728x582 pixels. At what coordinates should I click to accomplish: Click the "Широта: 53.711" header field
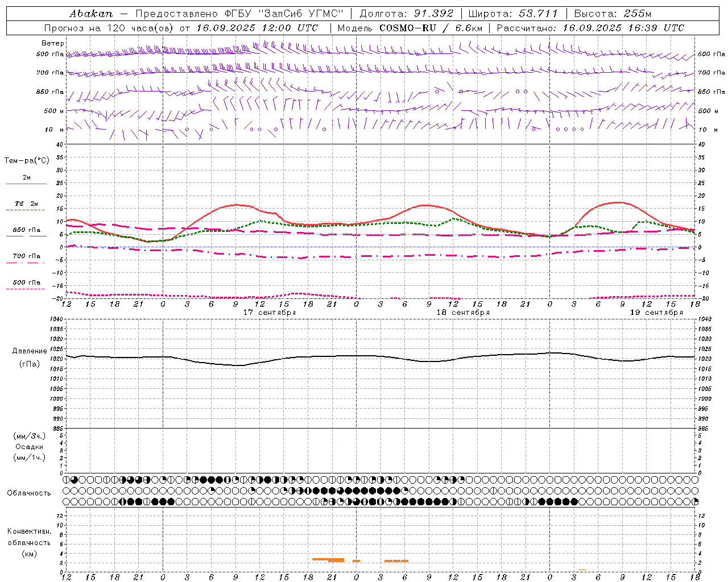[513, 14]
